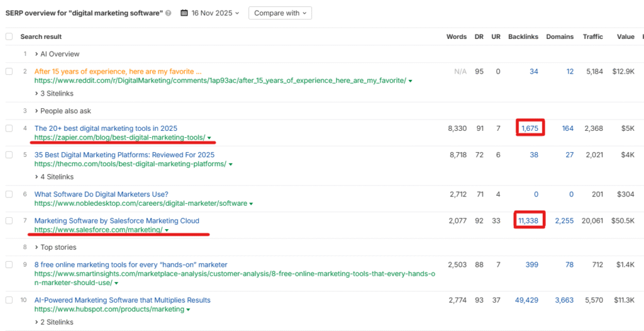Click the green arrow after the thecmo.com URL
The width and height of the screenshot is (644, 331).
pyautogui.click(x=231, y=164)
